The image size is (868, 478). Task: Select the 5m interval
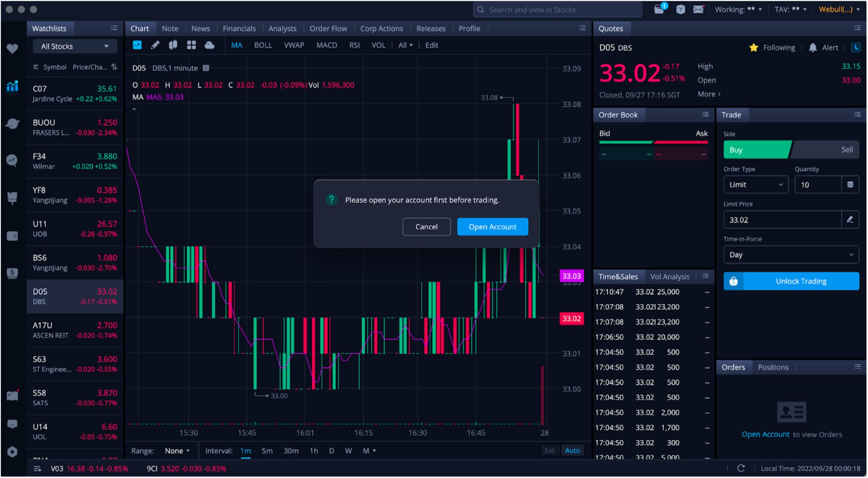click(267, 451)
